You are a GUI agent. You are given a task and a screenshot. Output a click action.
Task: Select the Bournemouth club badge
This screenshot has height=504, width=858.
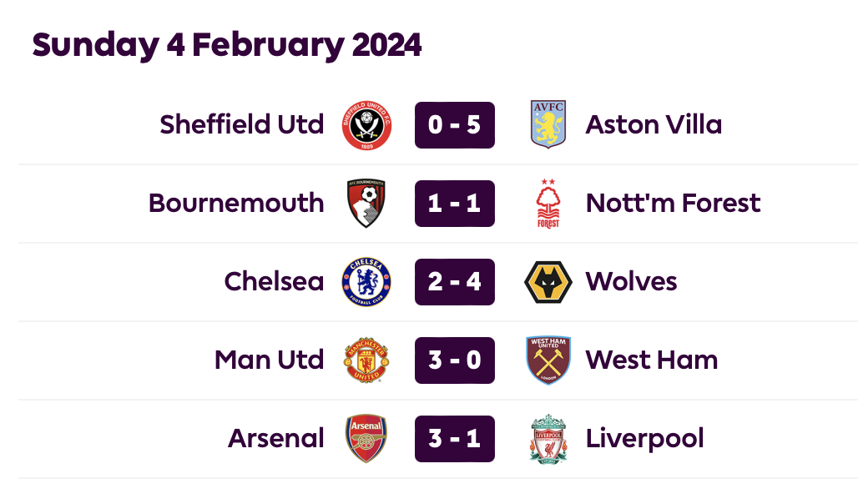(366, 204)
